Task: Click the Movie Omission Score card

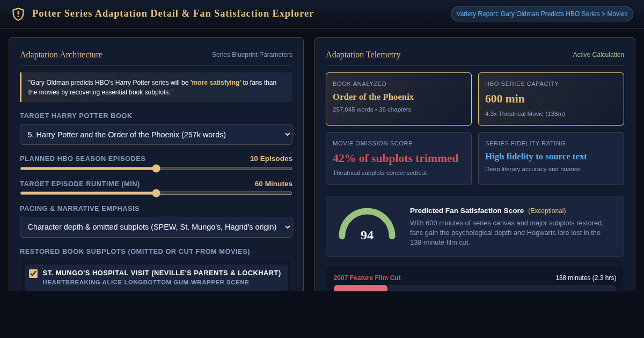Action: click(x=399, y=159)
